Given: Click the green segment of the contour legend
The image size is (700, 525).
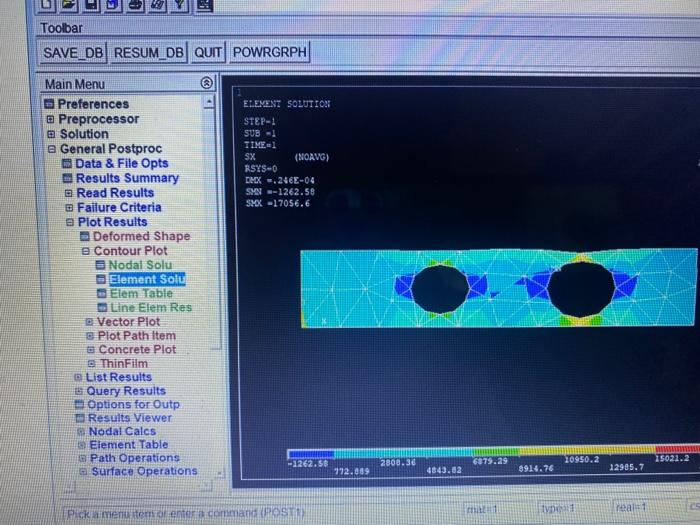Looking at the screenshot, I should coord(496,452).
